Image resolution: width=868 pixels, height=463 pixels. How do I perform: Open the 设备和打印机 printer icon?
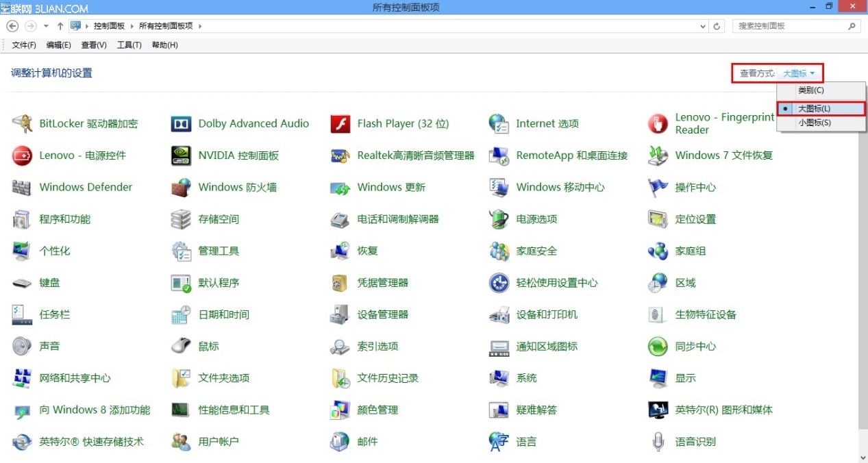pyautogui.click(x=499, y=315)
